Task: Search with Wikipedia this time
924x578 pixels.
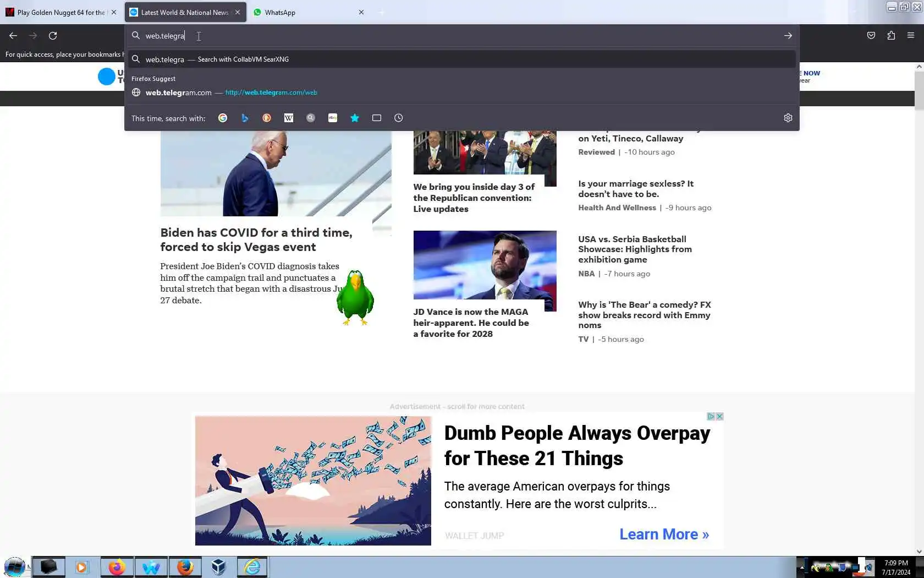Action: (289, 118)
